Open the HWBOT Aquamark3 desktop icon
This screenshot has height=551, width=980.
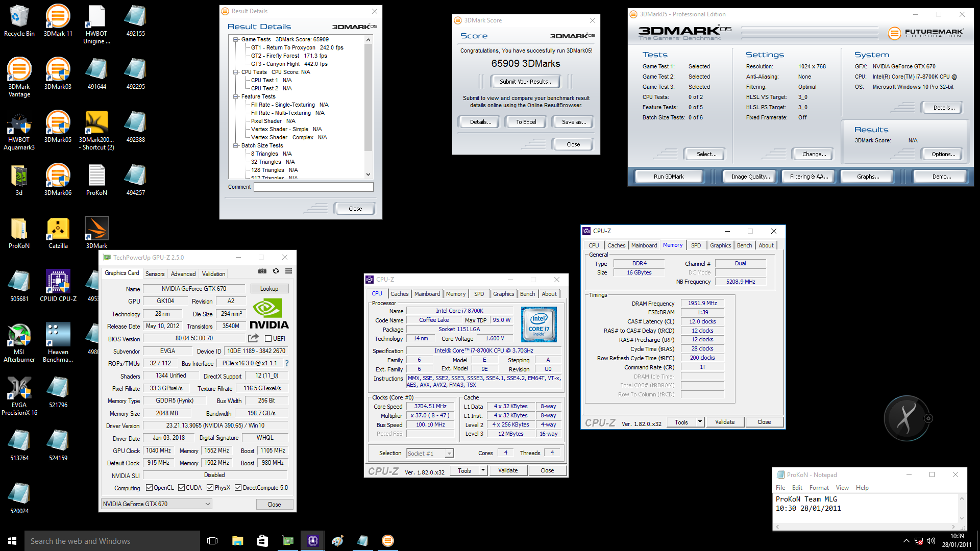[x=19, y=130]
